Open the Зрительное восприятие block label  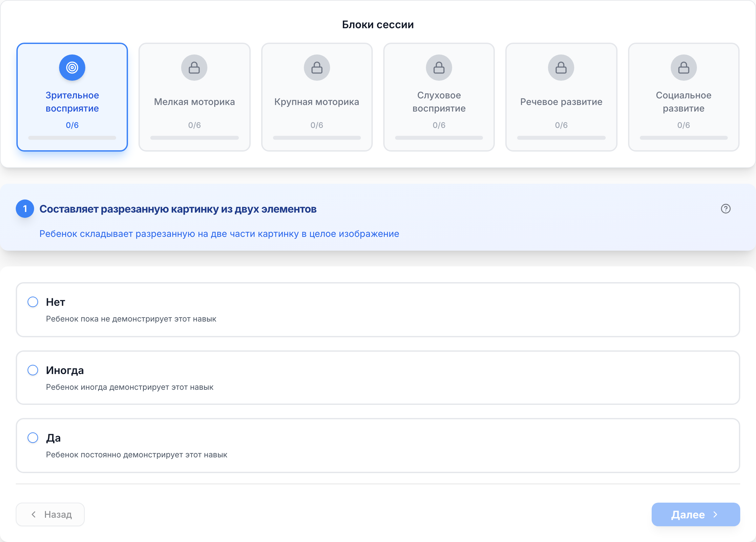72,102
